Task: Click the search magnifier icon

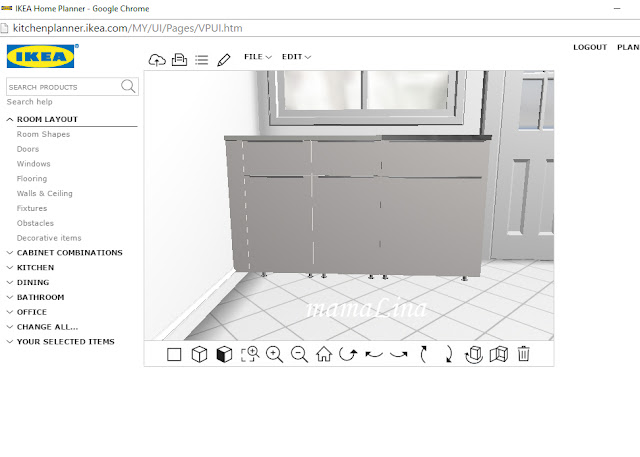Action: point(128,86)
